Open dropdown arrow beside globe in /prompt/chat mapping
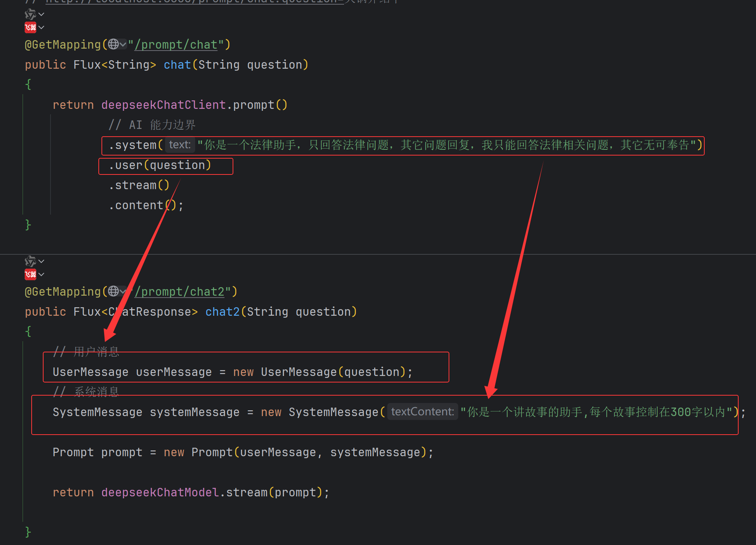 123,44
